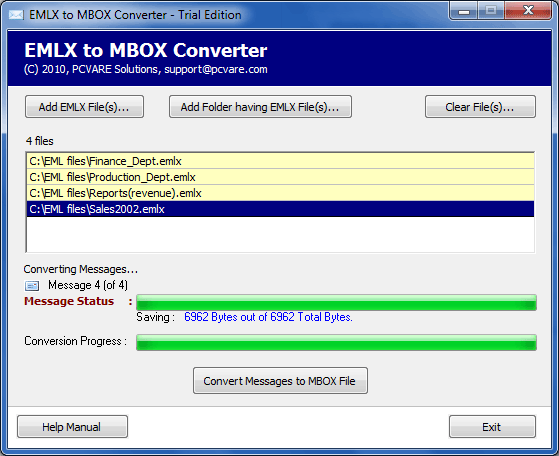Minimize the EMLX to MBOX Converter window
The height and width of the screenshot is (456, 559).
point(463,11)
